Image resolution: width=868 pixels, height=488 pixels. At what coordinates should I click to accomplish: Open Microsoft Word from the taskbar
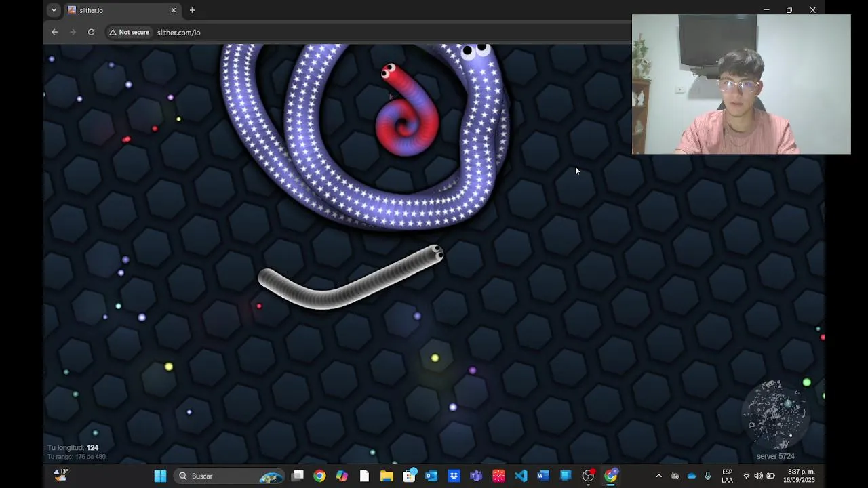click(543, 476)
